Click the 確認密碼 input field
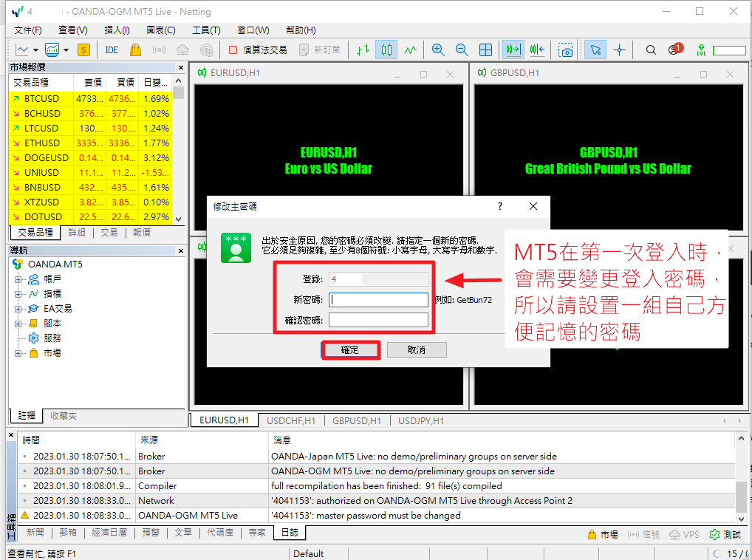The image size is (752, 560). [378, 320]
